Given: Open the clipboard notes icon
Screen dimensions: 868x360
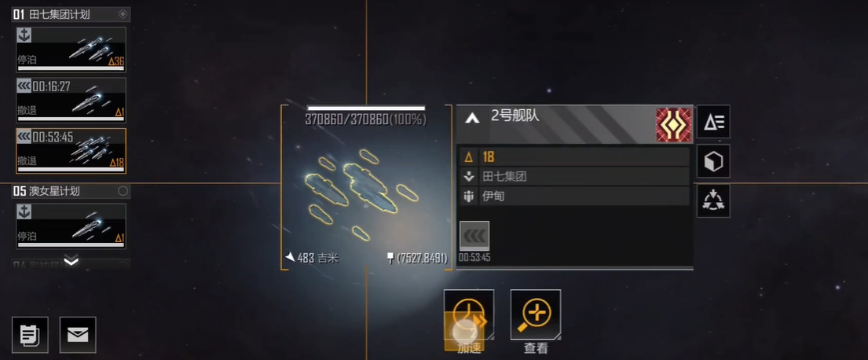Looking at the screenshot, I should [30, 335].
